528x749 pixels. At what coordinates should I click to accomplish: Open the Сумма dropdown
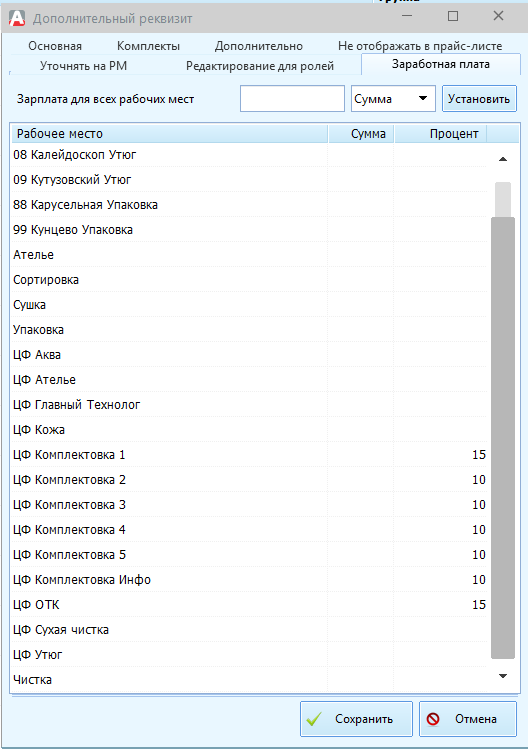pyautogui.click(x=393, y=99)
